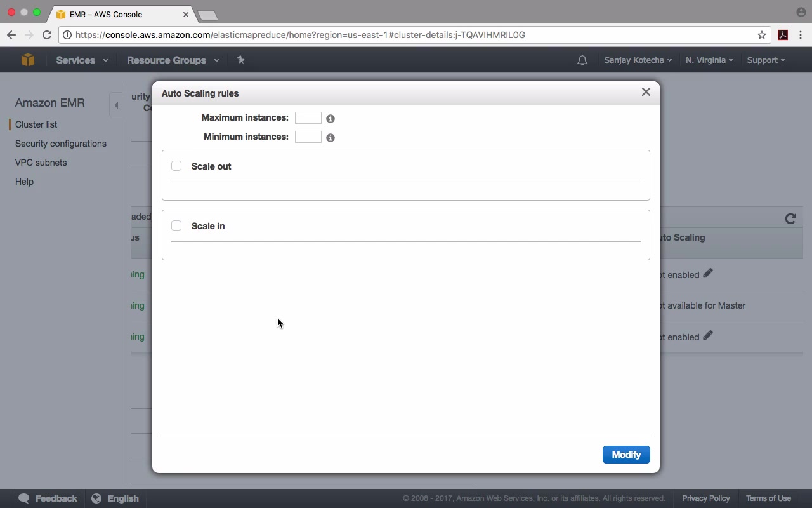
Task: Open Help in the EMR sidebar
Action: click(x=24, y=182)
